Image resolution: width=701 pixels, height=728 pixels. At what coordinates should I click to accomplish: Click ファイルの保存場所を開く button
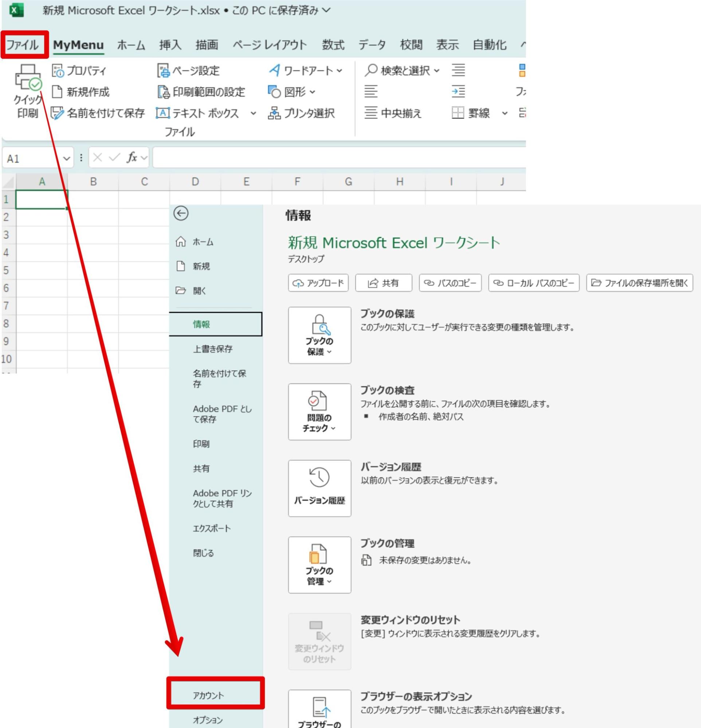point(639,283)
